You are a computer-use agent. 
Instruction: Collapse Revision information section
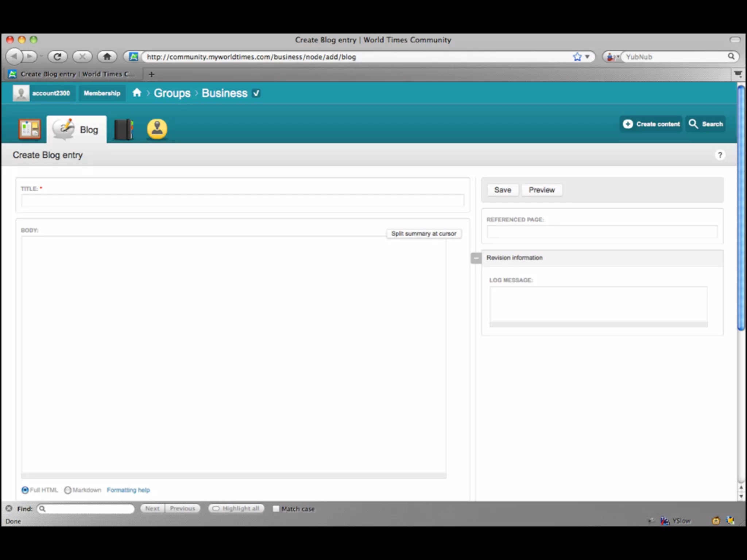click(476, 258)
